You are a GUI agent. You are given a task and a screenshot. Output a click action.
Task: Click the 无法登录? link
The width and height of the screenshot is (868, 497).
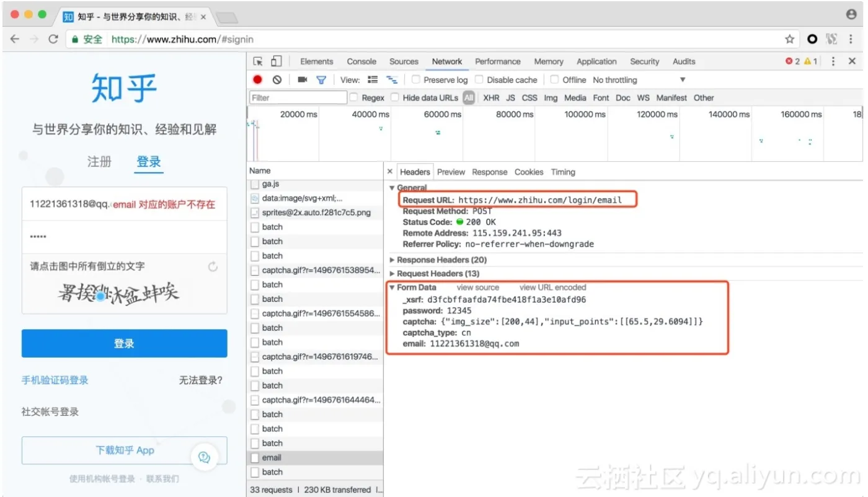coord(201,380)
